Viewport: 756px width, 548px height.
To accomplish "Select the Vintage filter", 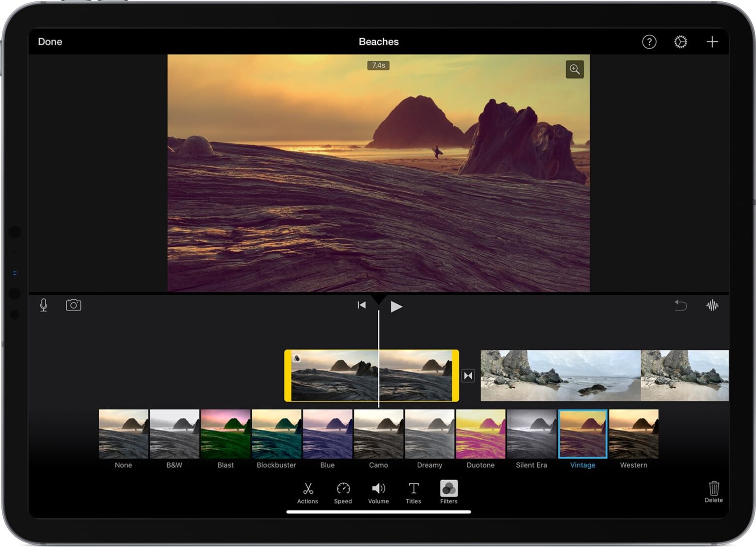I will click(582, 432).
